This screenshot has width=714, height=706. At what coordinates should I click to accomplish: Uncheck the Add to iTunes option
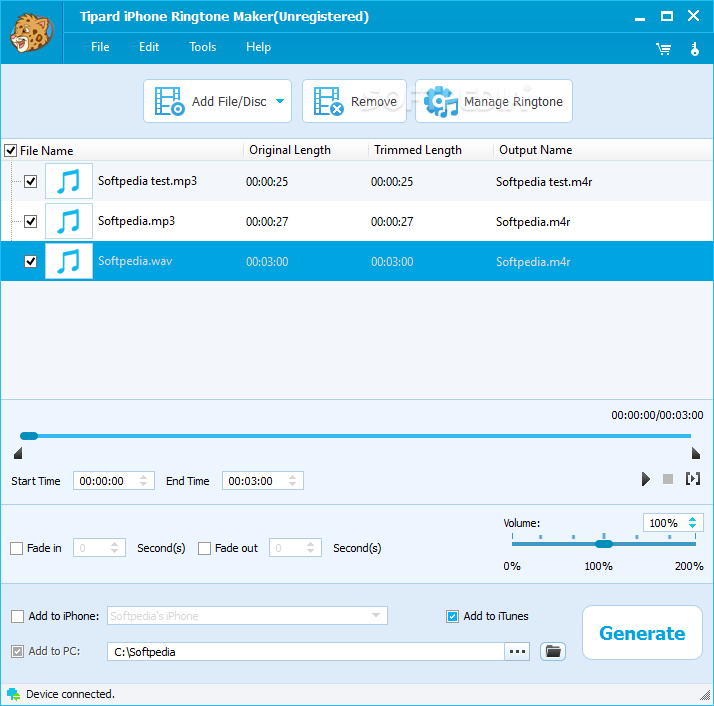[452, 616]
